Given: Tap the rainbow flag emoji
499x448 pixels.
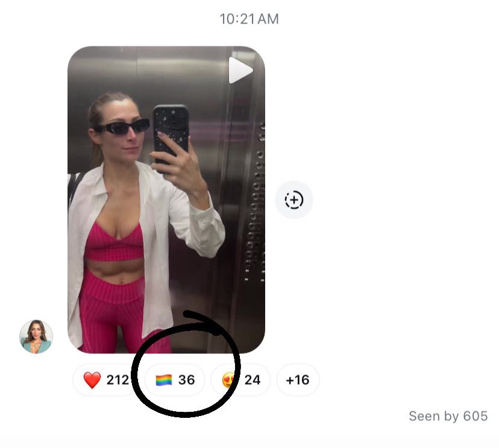Looking at the screenshot, I should point(164,380).
